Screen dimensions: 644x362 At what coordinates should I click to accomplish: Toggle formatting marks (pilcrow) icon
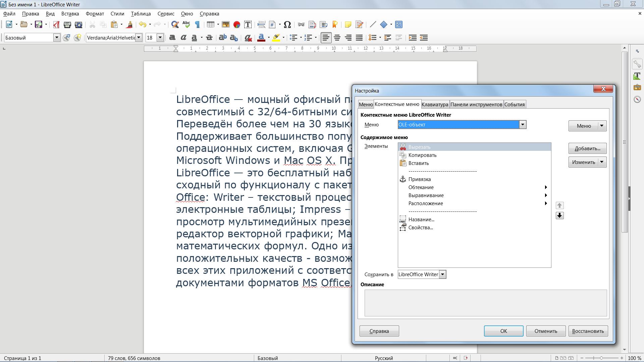click(x=197, y=24)
